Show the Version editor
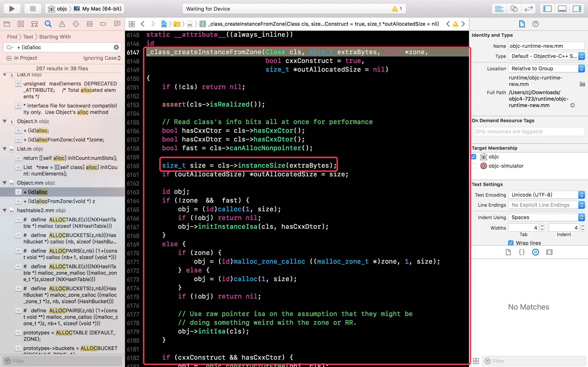 [x=528, y=9]
